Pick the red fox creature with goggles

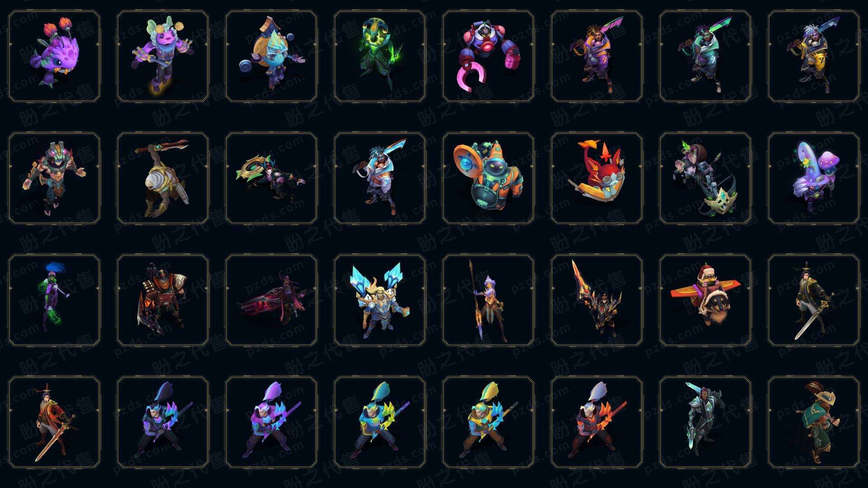coord(597,178)
